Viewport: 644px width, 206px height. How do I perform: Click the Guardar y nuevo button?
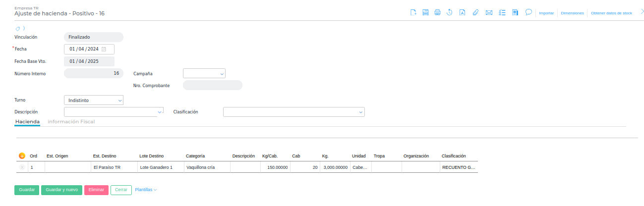(x=61, y=190)
